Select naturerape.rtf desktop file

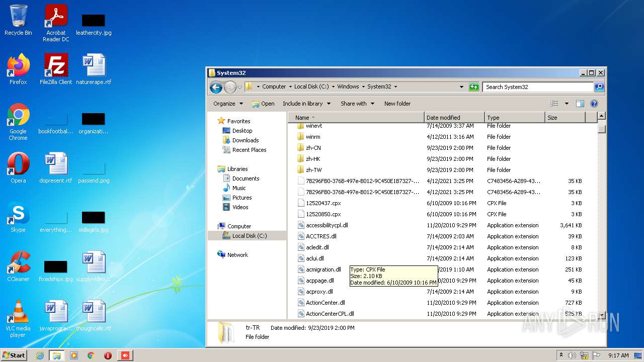tap(94, 69)
